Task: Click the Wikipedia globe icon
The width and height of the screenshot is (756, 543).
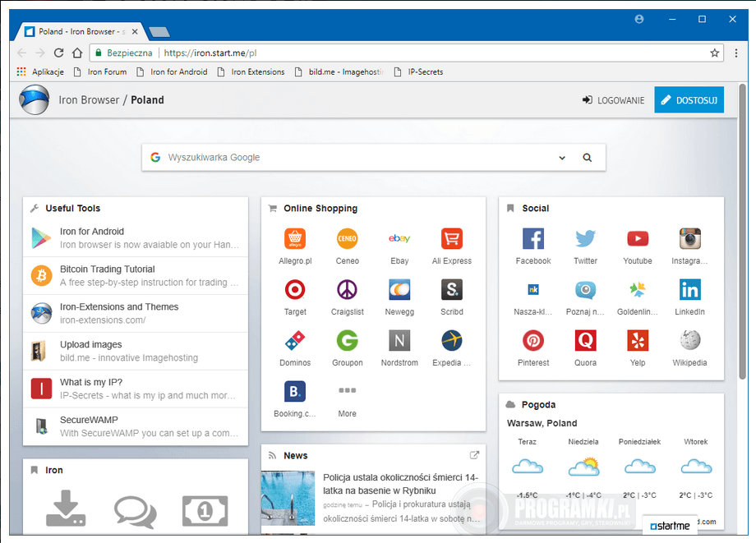Action: [690, 341]
